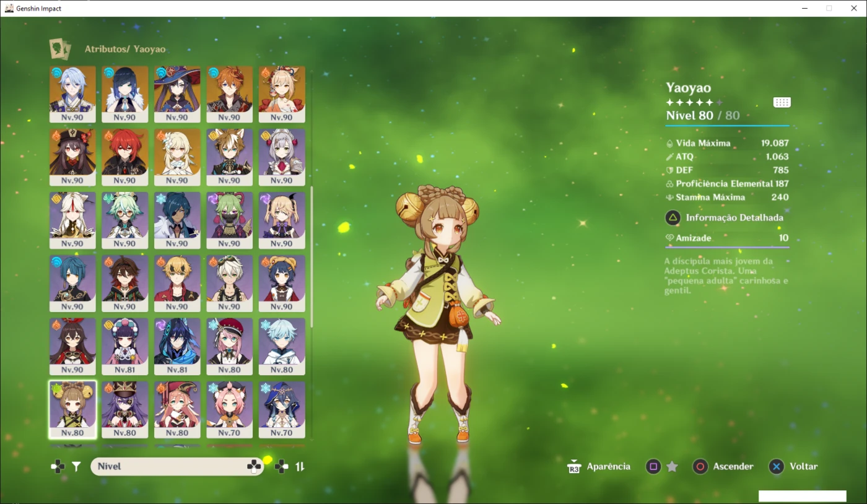
Task: Select Xingqiu portrait with short blue hair
Action: coord(72,284)
